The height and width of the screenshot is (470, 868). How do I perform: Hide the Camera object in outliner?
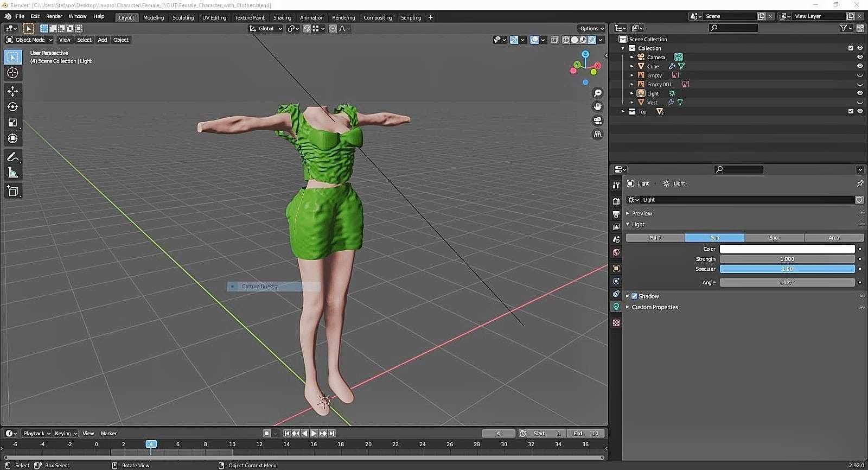pyautogui.click(x=860, y=57)
